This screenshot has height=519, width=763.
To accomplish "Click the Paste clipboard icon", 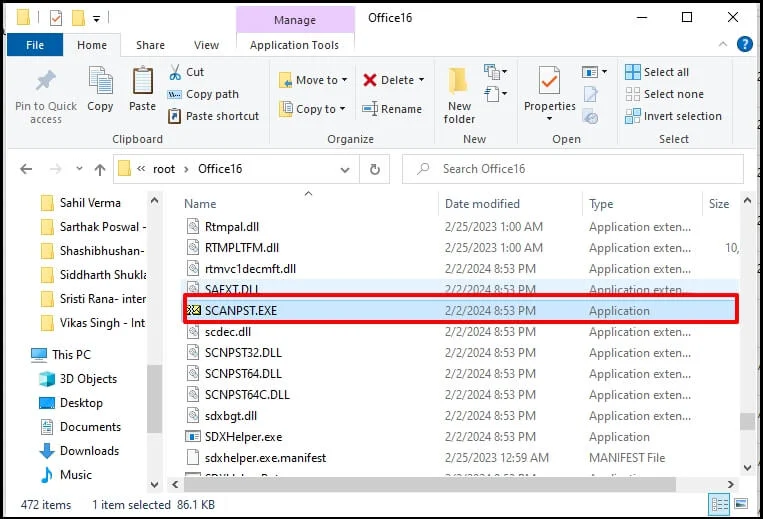I will 143,82.
